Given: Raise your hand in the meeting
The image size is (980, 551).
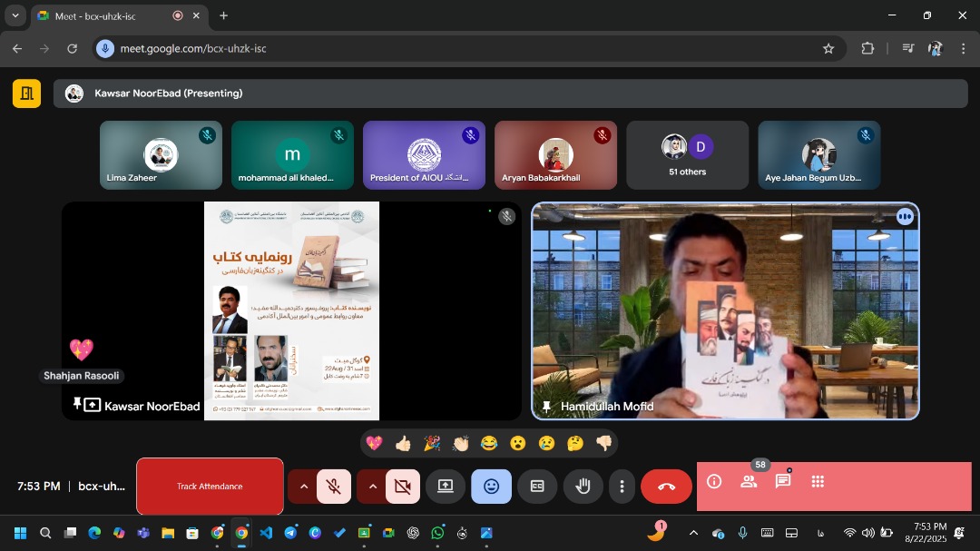Looking at the screenshot, I should pyautogui.click(x=583, y=487).
